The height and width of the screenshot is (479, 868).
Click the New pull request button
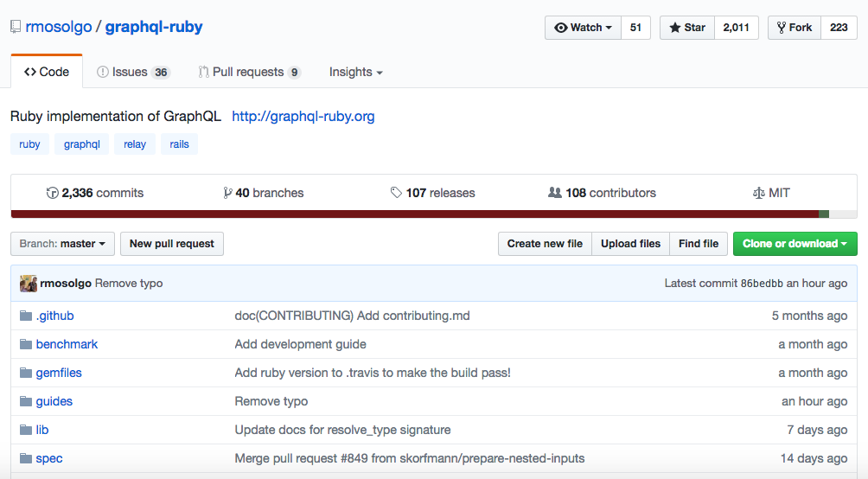pyautogui.click(x=171, y=244)
